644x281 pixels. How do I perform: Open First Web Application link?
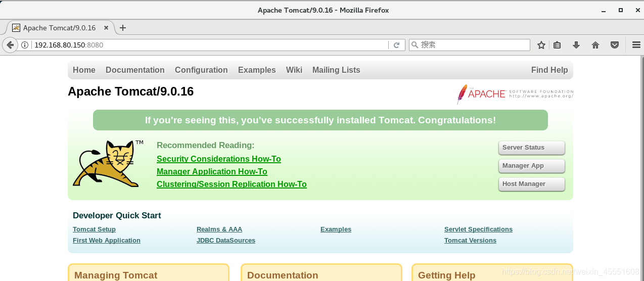107,241
